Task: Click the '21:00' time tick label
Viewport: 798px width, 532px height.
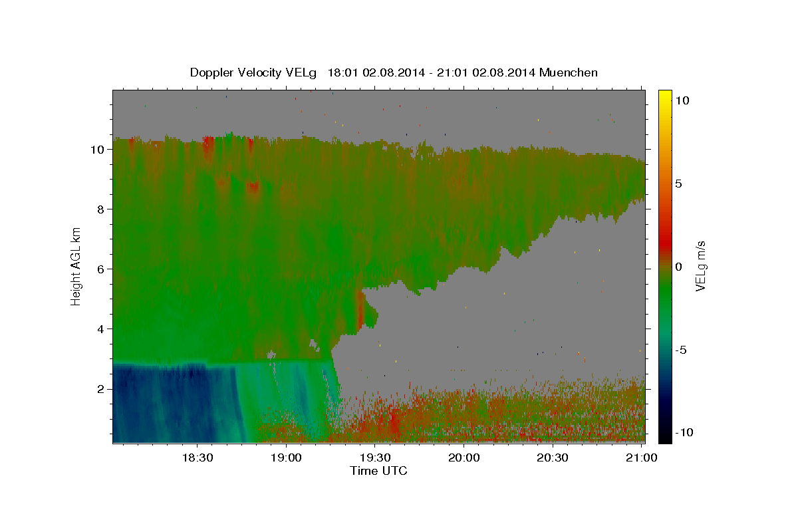Action: [x=641, y=458]
